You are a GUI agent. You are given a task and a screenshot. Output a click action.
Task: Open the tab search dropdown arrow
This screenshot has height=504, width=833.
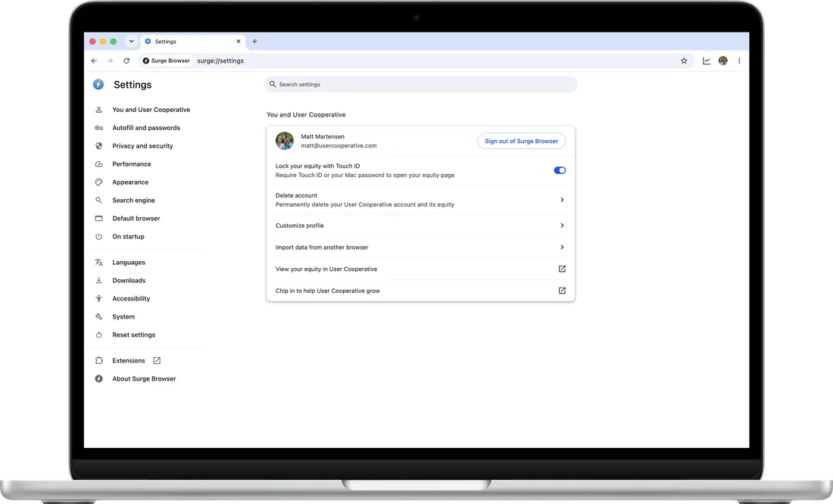(x=131, y=41)
